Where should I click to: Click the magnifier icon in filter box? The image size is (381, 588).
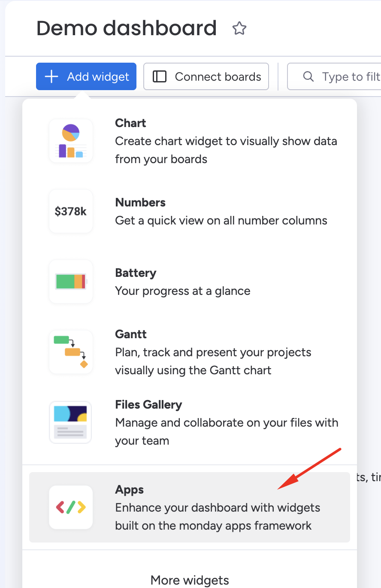point(308,76)
